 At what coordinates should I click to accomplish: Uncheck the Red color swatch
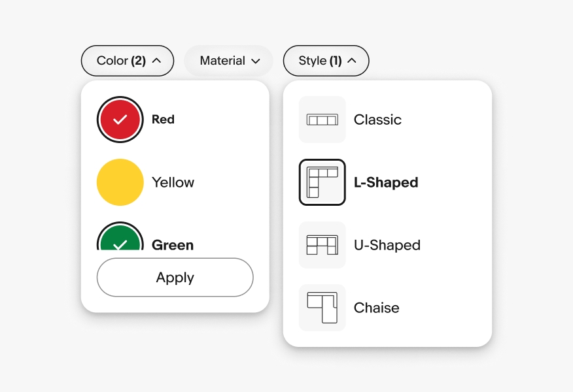(120, 120)
